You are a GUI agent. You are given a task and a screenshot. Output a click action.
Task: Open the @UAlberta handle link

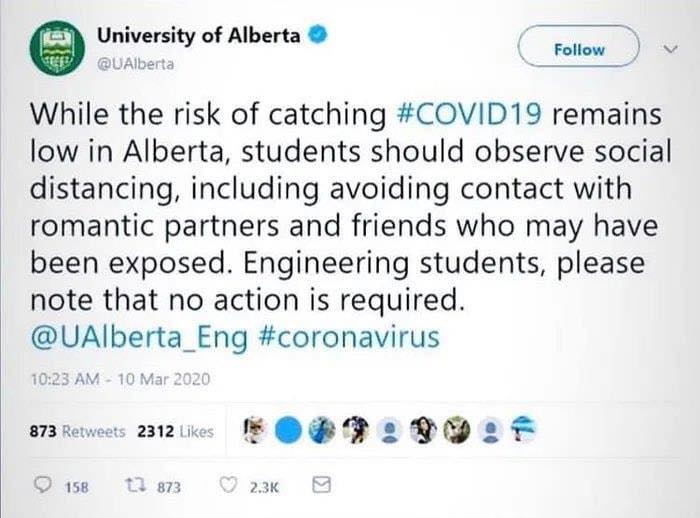[136, 64]
